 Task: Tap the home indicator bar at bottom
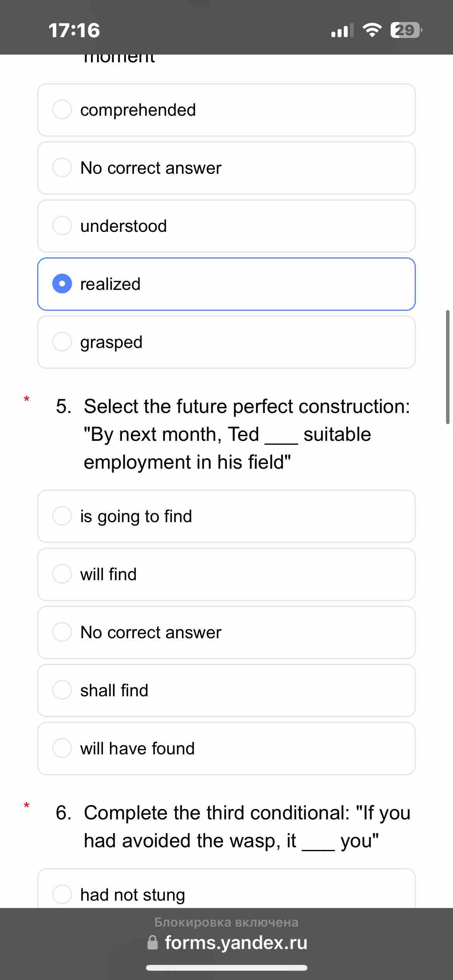tap(226, 968)
